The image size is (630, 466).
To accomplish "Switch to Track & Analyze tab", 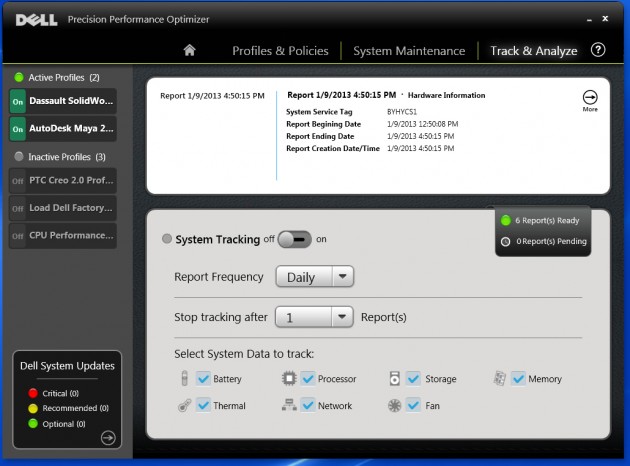I will 534,51.
